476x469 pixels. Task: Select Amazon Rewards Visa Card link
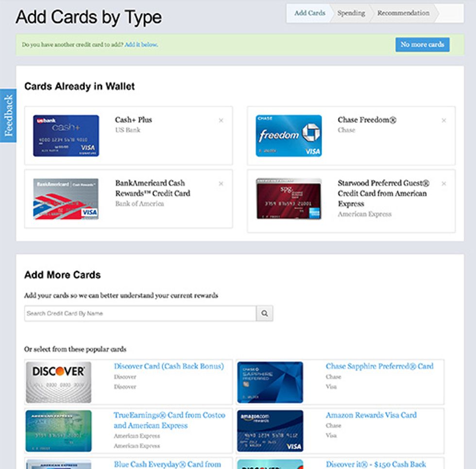point(371,415)
